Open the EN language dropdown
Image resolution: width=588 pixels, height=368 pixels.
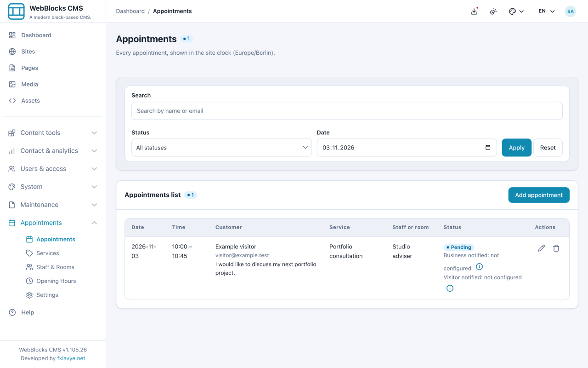click(547, 11)
